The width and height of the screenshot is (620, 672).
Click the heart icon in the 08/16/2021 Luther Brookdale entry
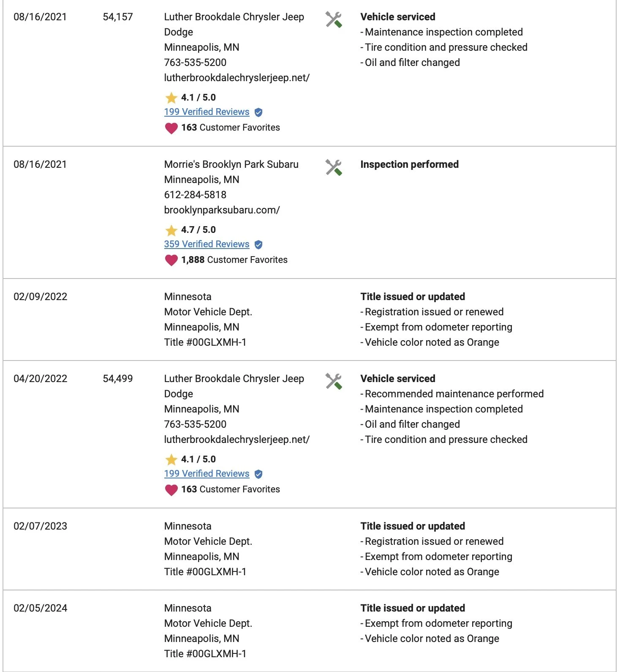(171, 128)
